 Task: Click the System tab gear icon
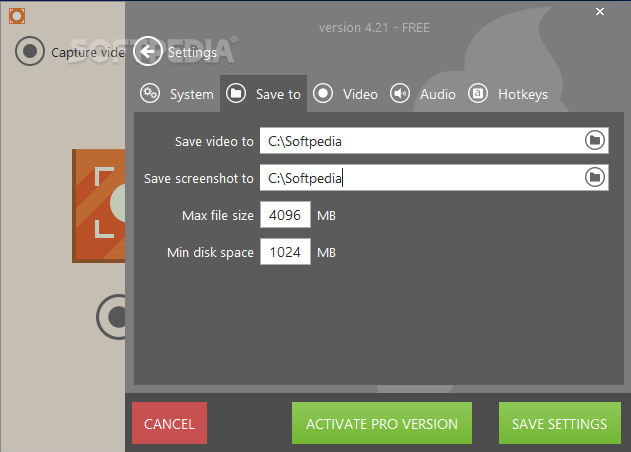click(150, 94)
